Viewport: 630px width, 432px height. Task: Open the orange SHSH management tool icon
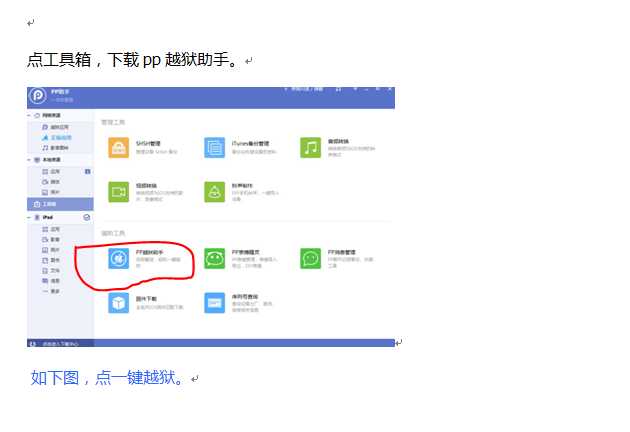[x=119, y=147]
